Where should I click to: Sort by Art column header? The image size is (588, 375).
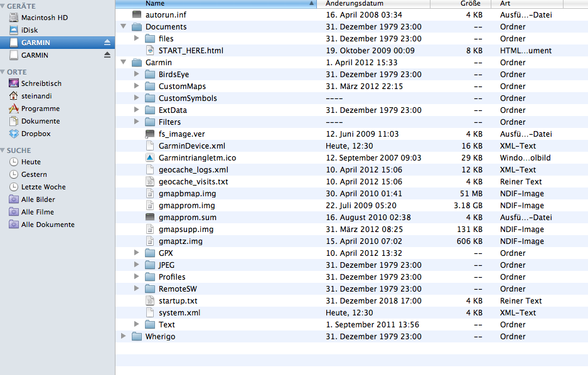(x=527, y=3)
